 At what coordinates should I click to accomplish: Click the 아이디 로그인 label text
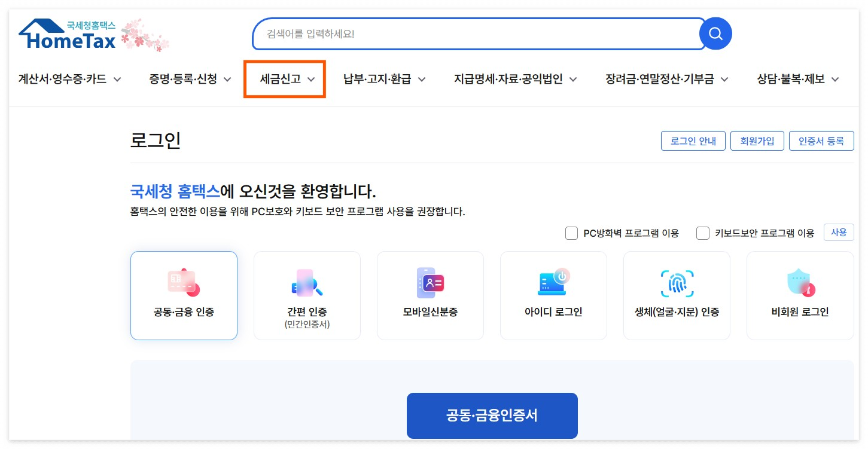553,312
